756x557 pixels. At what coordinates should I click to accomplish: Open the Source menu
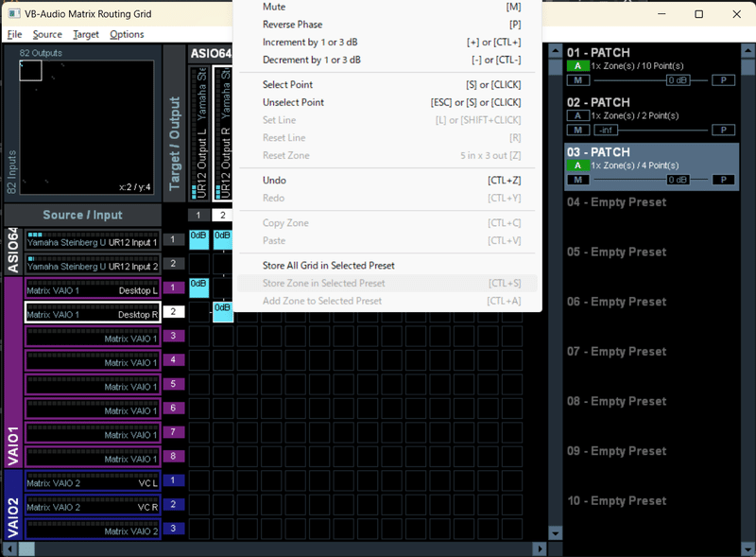click(47, 34)
